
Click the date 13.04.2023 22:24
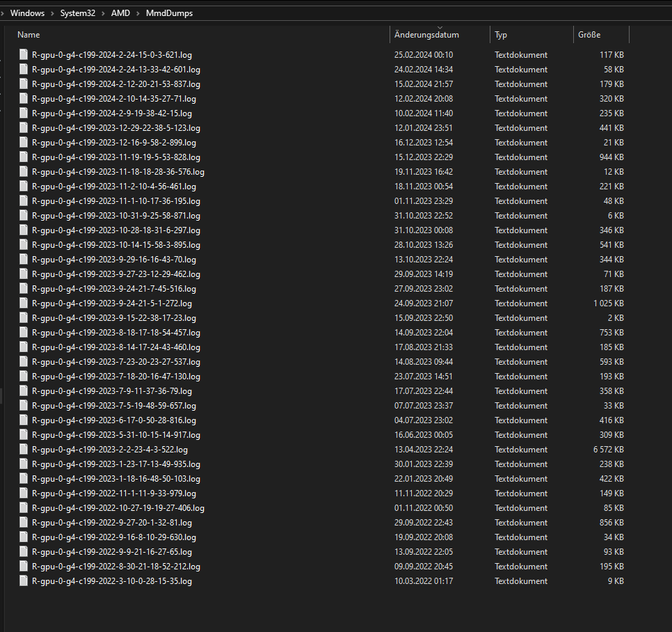pyautogui.click(x=424, y=450)
